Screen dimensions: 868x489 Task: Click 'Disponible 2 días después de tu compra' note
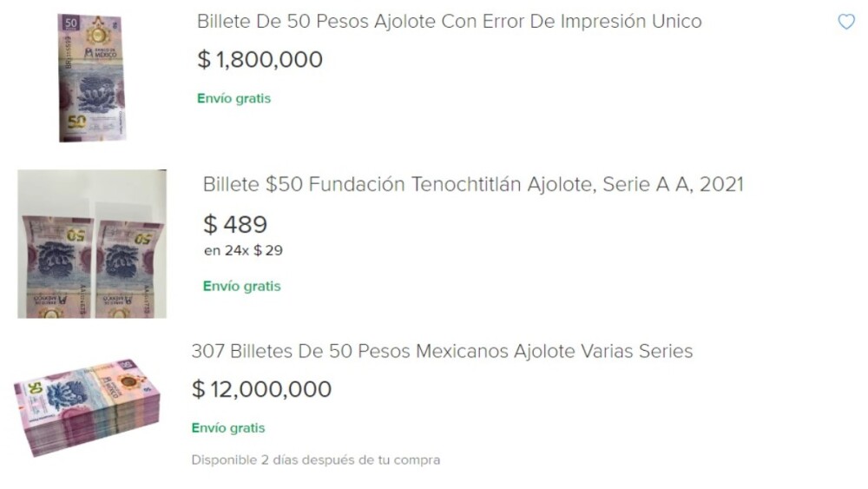tap(315, 459)
